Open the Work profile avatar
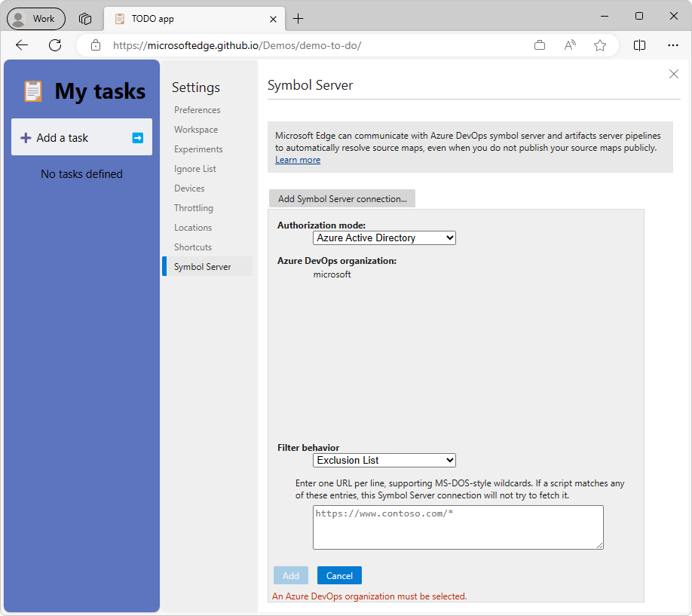Screen dimensions: 692x616 pos(23,18)
